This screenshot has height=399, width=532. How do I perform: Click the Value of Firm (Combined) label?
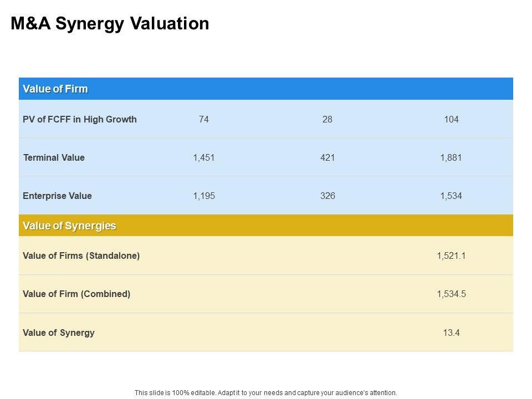coord(76,294)
